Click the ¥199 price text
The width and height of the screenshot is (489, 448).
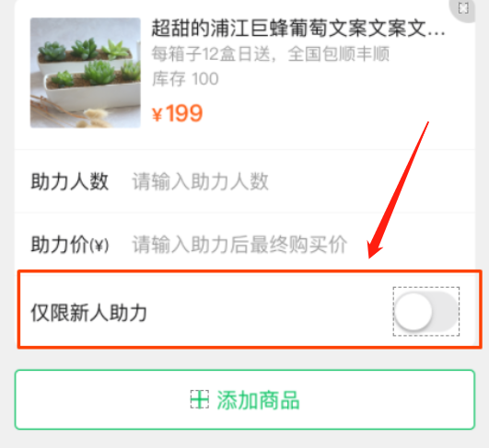[x=178, y=113]
